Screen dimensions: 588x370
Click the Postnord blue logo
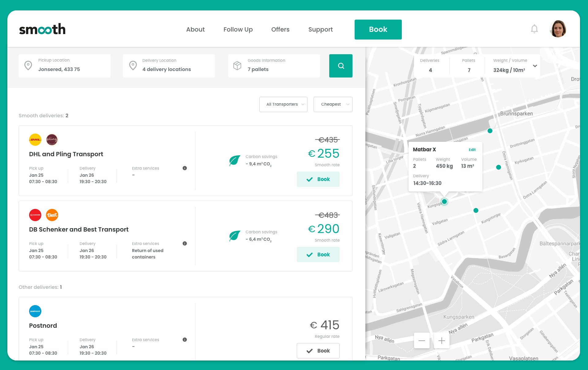coord(35,311)
